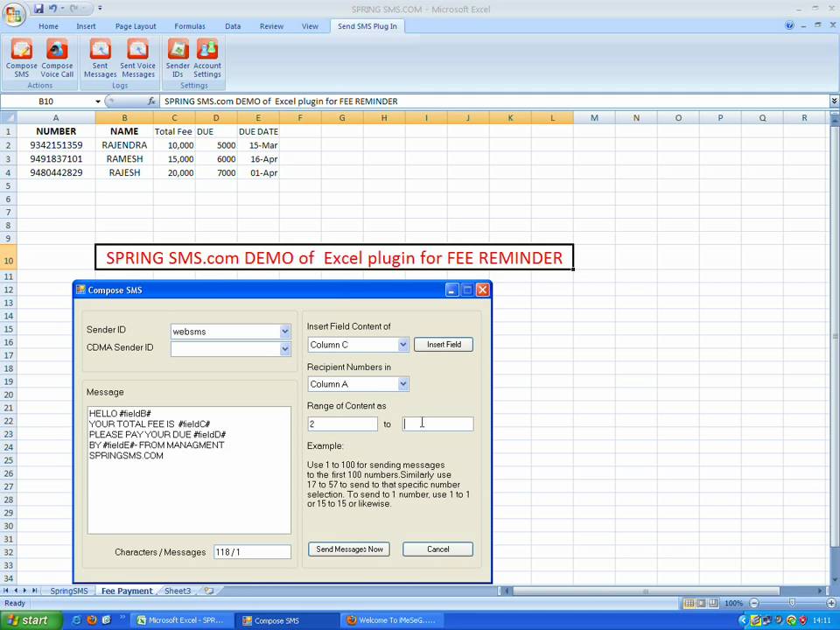The width and height of the screenshot is (840, 630).
Task: Adjust the zoom slider in status bar
Action: click(793, 603)
